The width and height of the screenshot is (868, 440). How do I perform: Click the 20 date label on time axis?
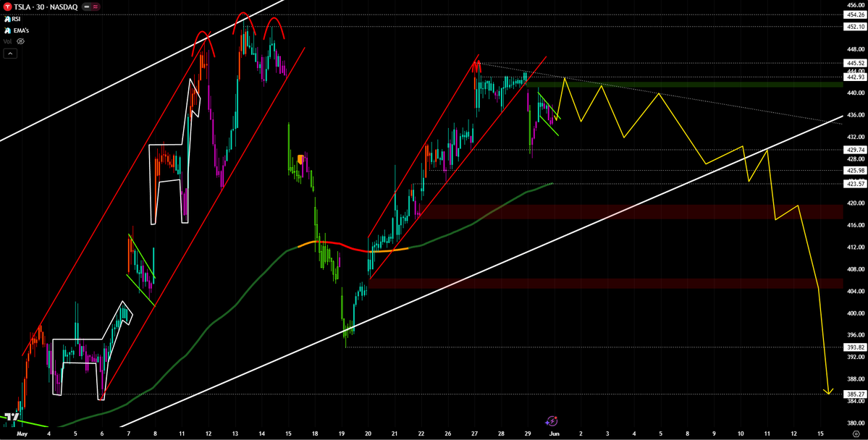pos(368,434)
